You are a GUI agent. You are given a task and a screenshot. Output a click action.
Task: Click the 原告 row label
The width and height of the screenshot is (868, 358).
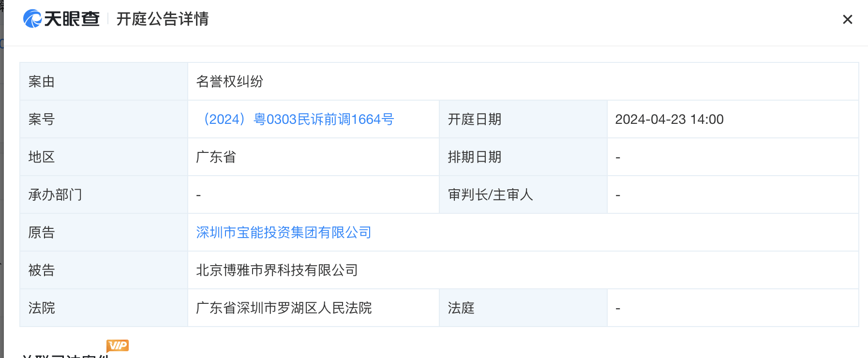42,233
